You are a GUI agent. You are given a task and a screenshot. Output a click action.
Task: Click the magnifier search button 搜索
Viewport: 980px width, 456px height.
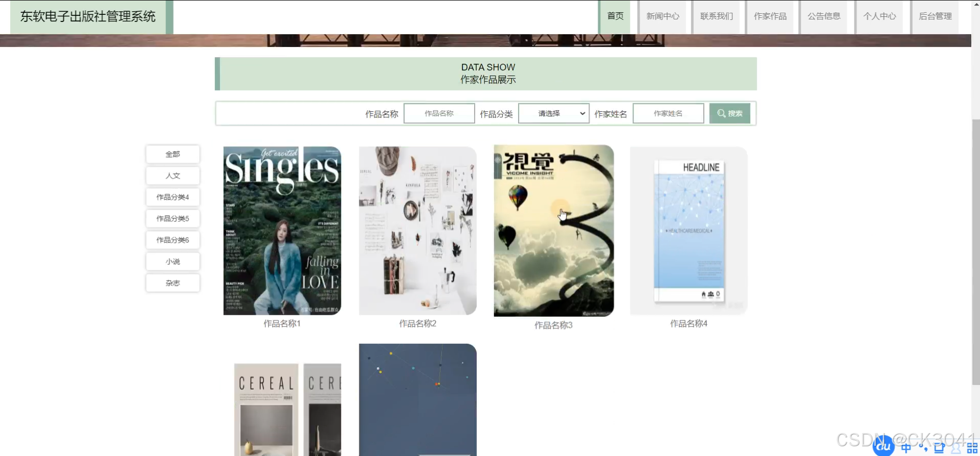(x=729, y=113)
